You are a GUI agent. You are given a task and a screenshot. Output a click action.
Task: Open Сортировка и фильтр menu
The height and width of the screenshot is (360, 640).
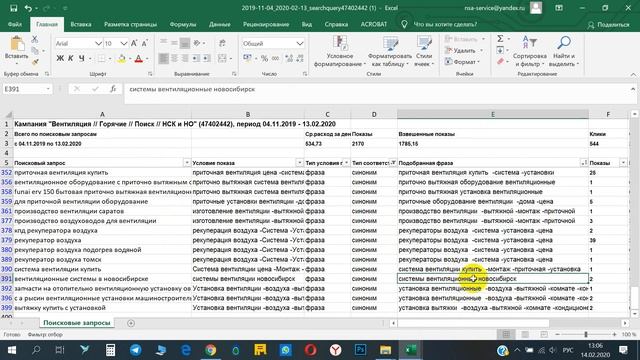tap(529, 51)
